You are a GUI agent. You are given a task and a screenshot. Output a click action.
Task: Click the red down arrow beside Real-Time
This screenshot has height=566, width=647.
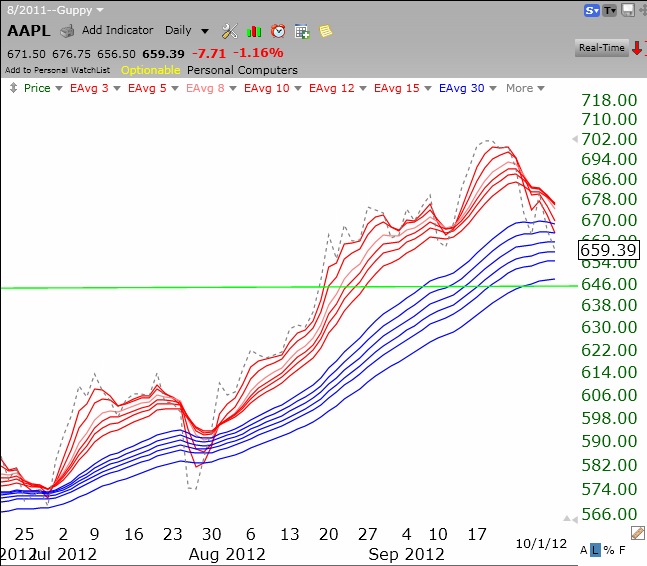637,48
